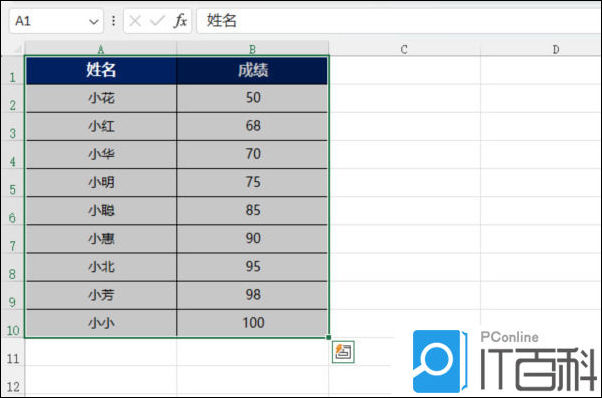Select column A header
602x398 pixels.
[101, 49]
